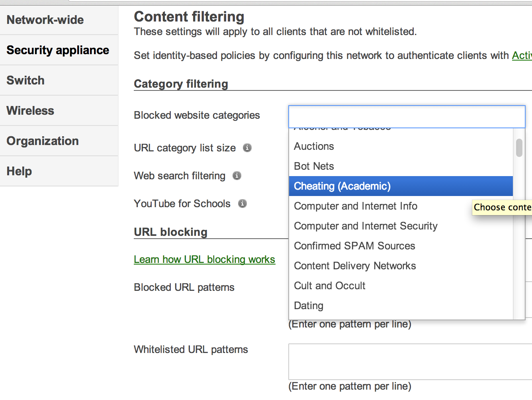Select Auctions from the category list
The image size is (532, 400).
point(314,146)
